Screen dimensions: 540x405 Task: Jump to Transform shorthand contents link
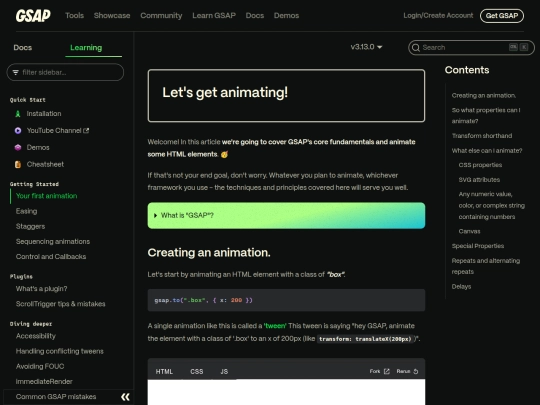coord(482,136)
